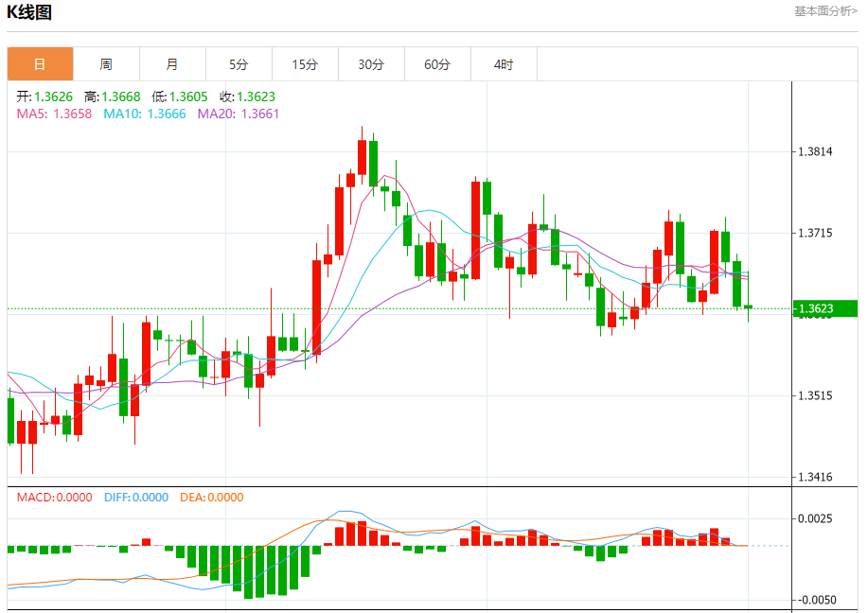Viewport: 868px width, 613px height.
Task: Open the 4时 timeframe tab
Action: click(504, 64)
